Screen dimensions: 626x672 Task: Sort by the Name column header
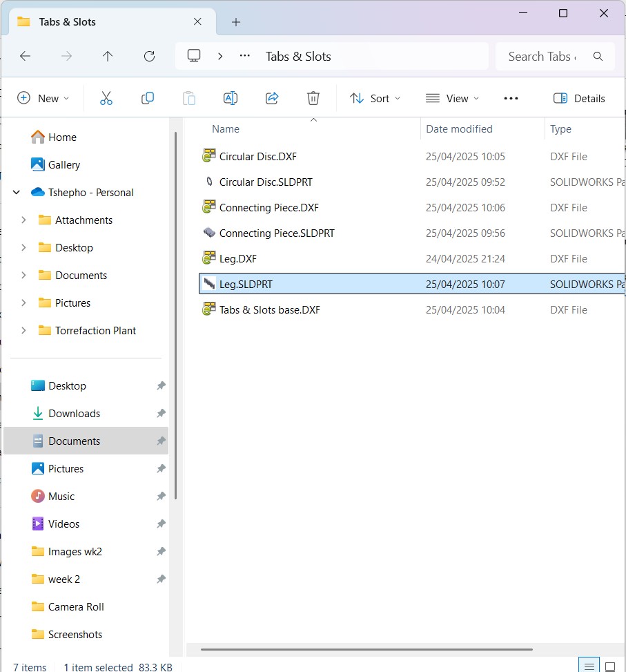[226, 129]
